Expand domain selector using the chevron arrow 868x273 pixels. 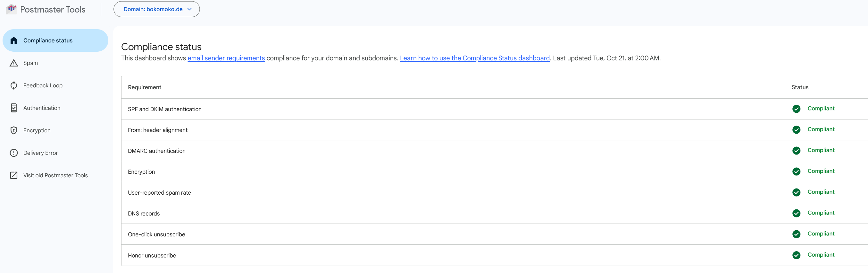click(x=189, y=9)
